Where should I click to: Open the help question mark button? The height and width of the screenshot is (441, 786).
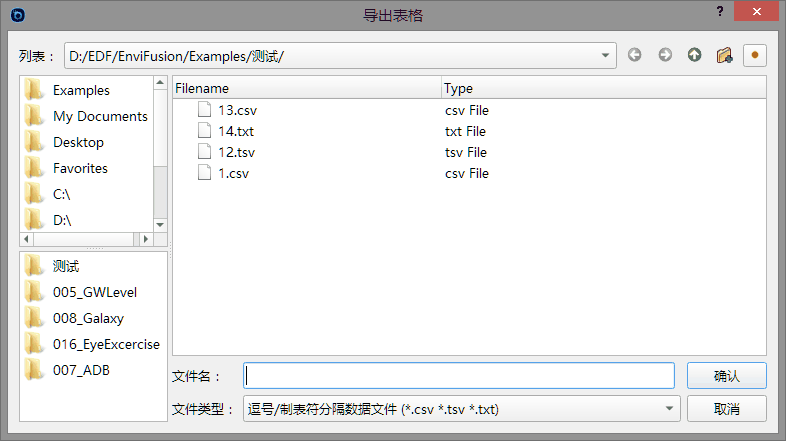[x=720, y=11]
